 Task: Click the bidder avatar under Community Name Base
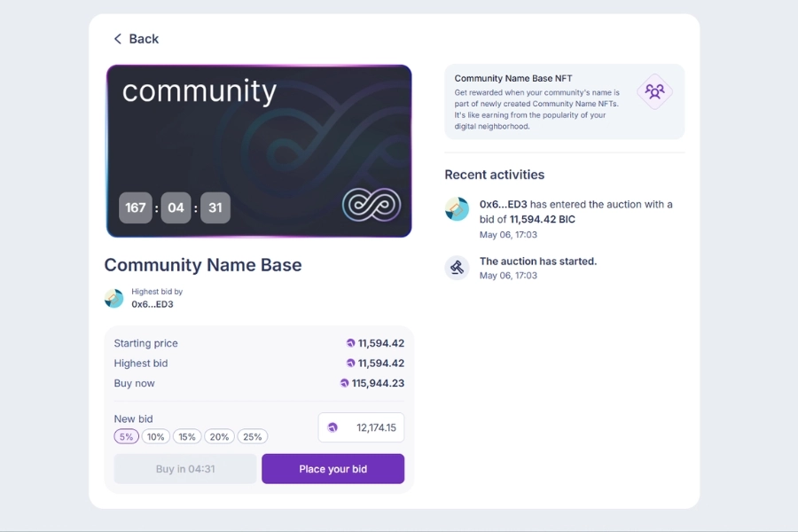tap(114, 298)
